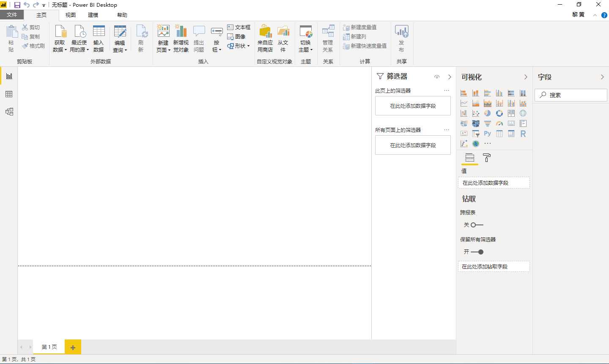Image resolution: width=609 pixels, height=364 pixels.
Task: Open the fields well tab in 可视化 pane
Action: [x=470, y=158]
